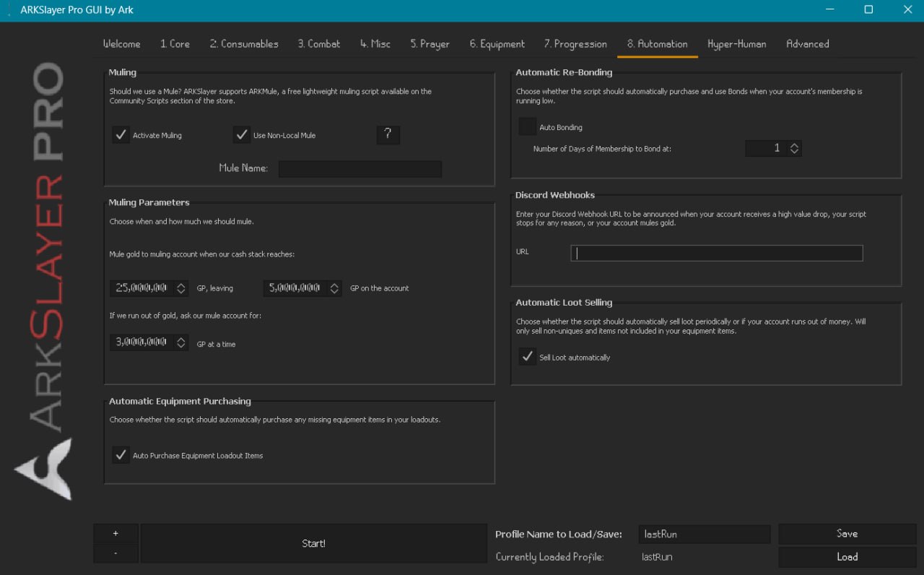
Task: Focus the Mule Name text field
Action: (x=360, y=168)
